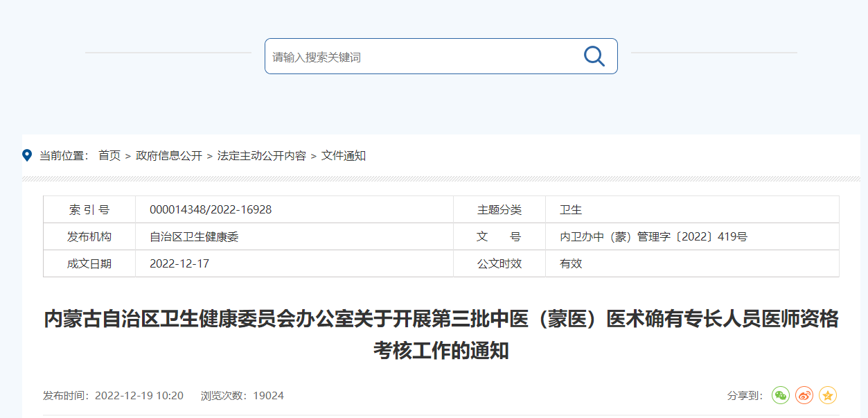Image resolution: width=868 pixels, height=418 pixels.
Task: Click the 浏览次数 19024 view count
Action: (x=242, y=396)
